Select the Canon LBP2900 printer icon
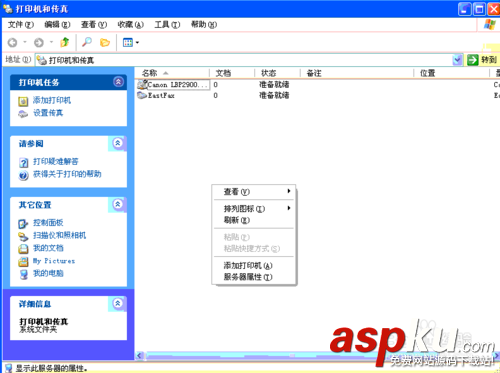 pos(142,84)
